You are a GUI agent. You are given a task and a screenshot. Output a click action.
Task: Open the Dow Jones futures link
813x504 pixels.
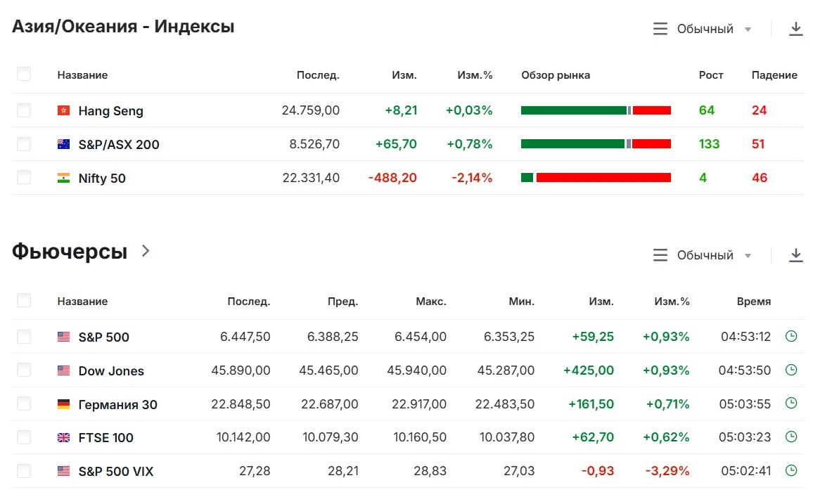coord(111,371)
